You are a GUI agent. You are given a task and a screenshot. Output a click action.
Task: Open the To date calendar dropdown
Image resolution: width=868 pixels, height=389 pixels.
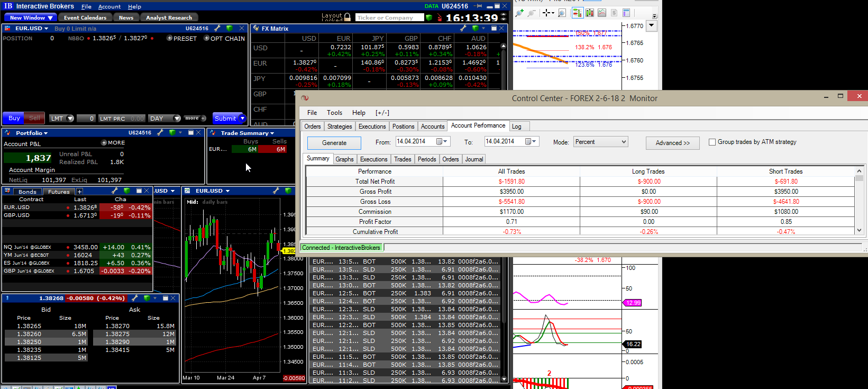[x=531, y=142]
